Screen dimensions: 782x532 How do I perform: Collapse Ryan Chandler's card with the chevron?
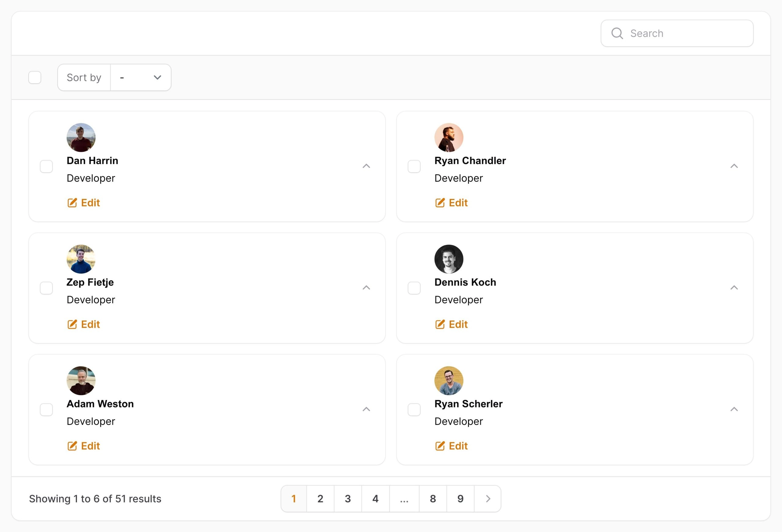[x=734, y=166]
